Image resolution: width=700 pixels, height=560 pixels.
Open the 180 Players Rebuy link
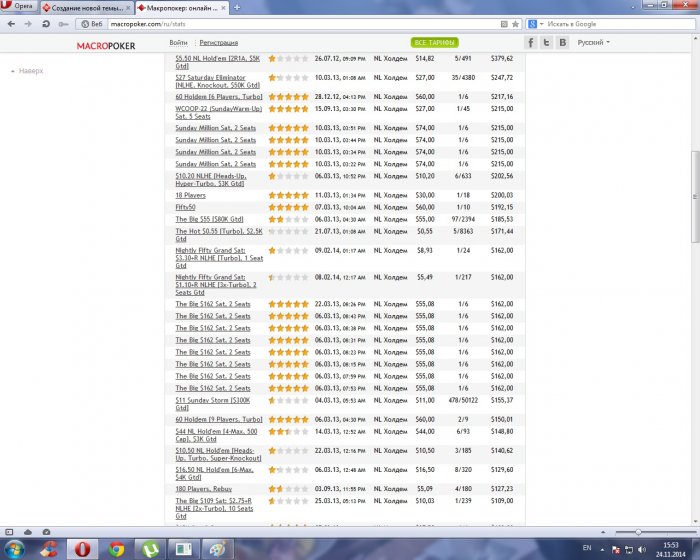204,489
